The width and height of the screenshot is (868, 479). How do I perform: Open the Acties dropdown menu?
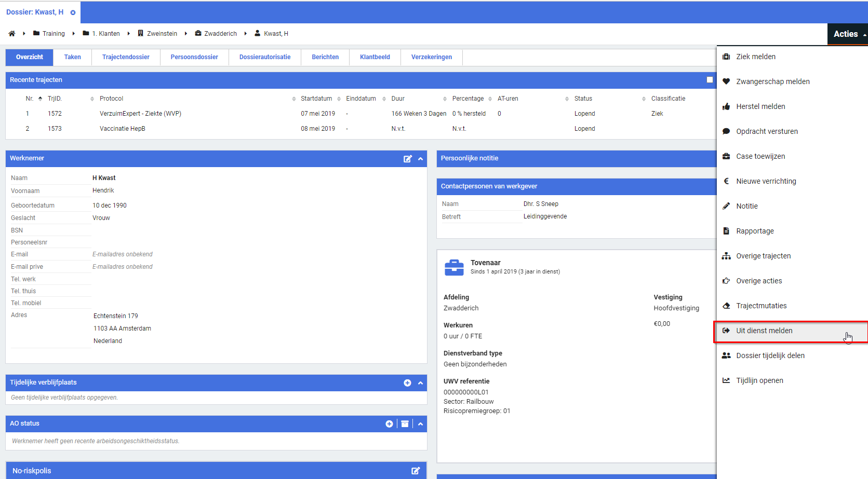847,34
